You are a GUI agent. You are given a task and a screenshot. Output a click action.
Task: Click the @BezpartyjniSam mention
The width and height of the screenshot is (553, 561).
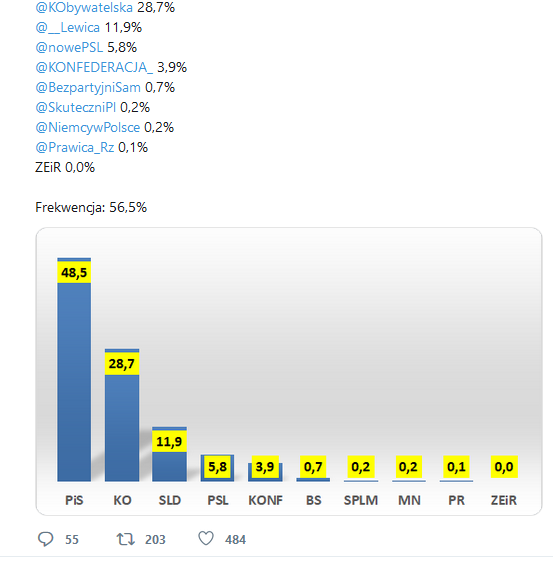88,87
